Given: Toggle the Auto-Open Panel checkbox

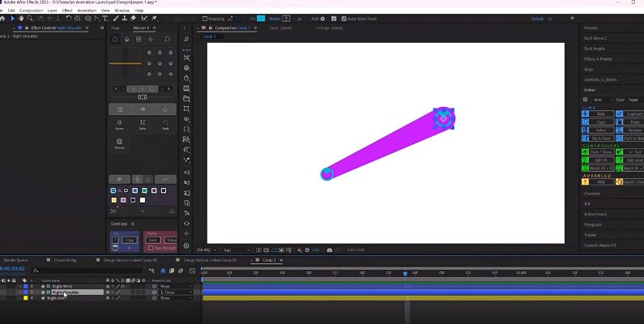Looking at the screenshot, I should pyautogui.click(x=344, y=18).
